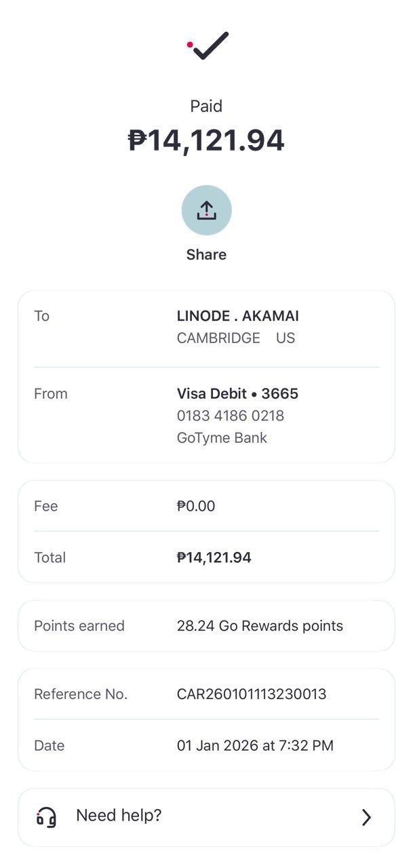Click the Points earned label
The width and height of the screenshot is (413, 868).
pyautogui.click(x=79, y=626)
